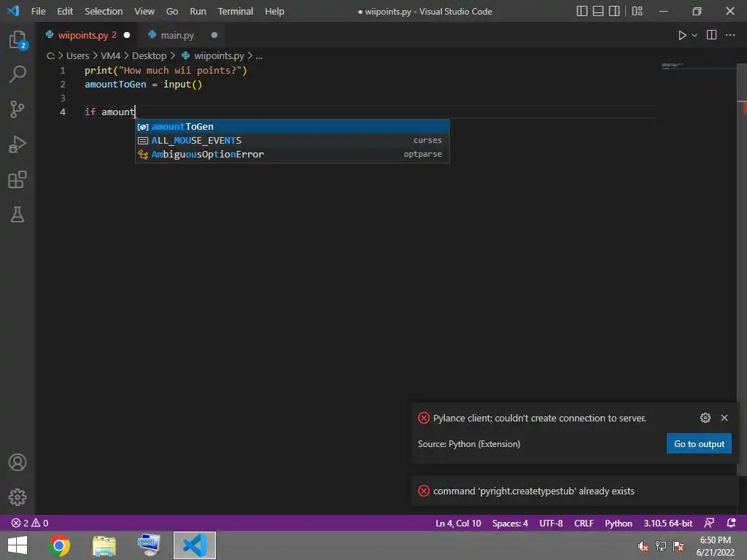Open the Explorer view in activity bar
747x560 pixels.
(18, 39)
